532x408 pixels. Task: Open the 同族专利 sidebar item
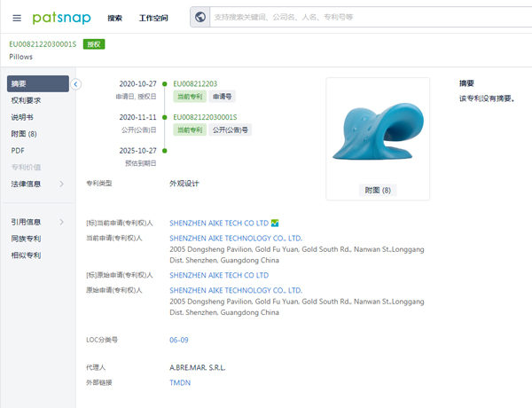26,239
